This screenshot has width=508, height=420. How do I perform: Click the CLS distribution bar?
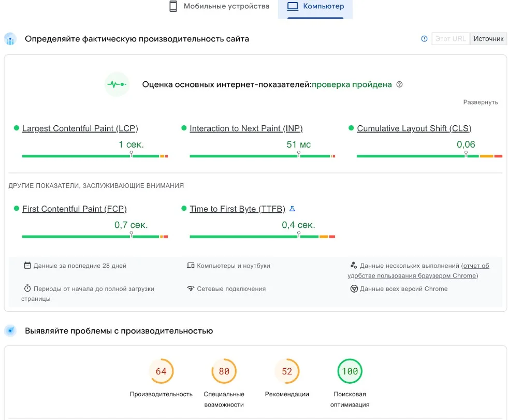[430, 156]
